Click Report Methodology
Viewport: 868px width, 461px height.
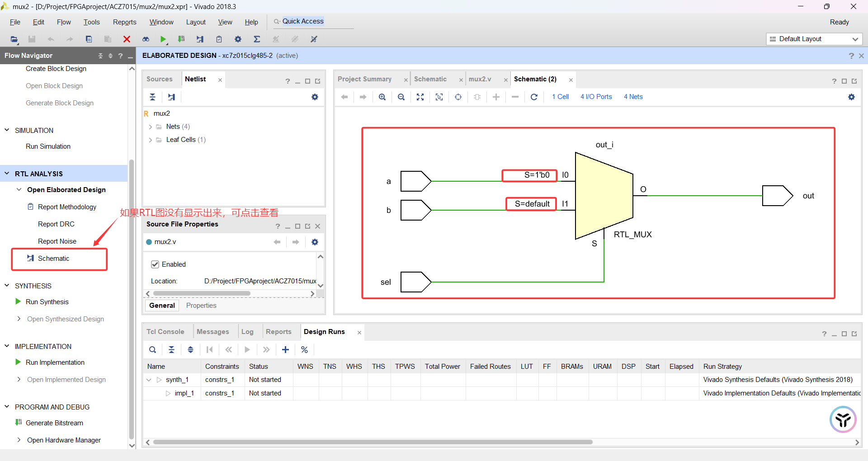tap(67, 207)
